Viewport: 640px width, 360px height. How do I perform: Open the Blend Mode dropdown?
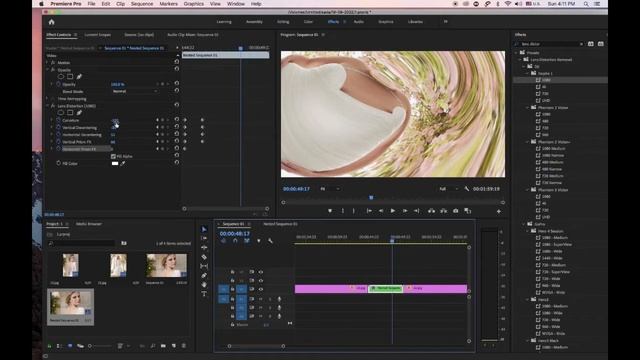click(x=134, y=91)
